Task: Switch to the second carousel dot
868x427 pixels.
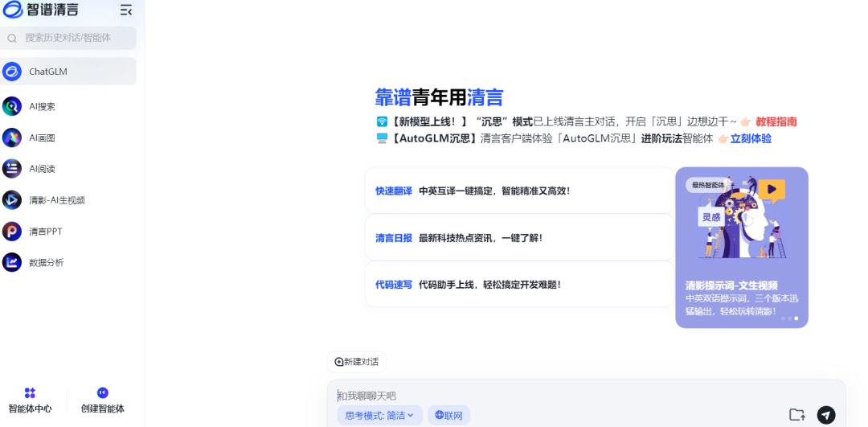Action: click(790, 318)
